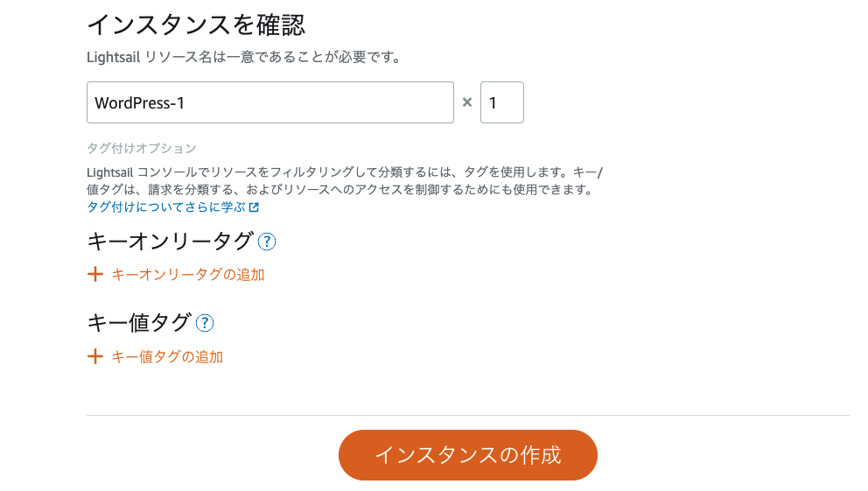The height and width of the screenshot is (491, 868).
Task: Click the インスタンスを確認 heading
Action: tap(196, 25)
